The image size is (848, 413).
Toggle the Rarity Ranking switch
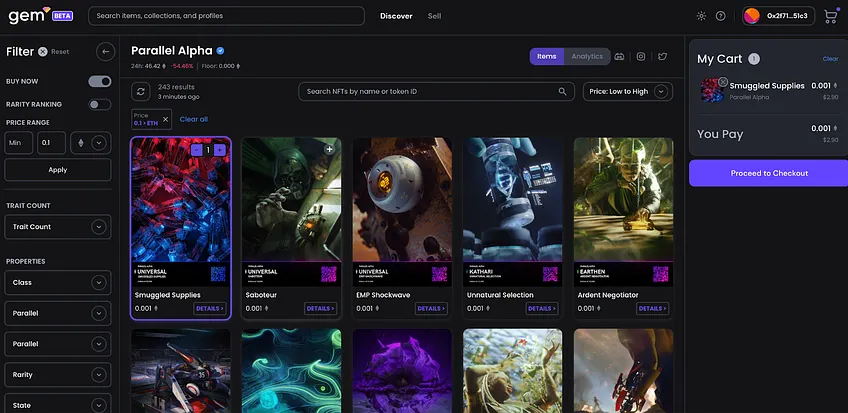[x=100, y=104]
